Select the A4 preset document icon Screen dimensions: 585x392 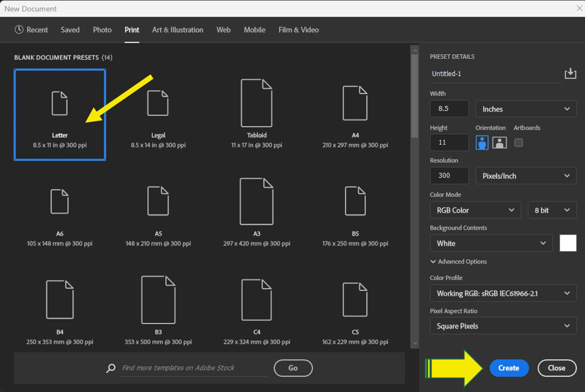[355, 103]
